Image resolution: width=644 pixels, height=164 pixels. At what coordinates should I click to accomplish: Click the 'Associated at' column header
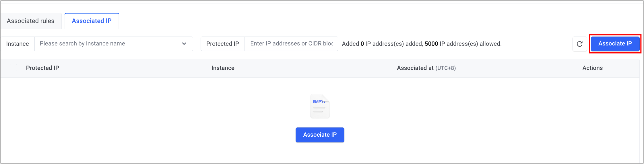point(415,68)
